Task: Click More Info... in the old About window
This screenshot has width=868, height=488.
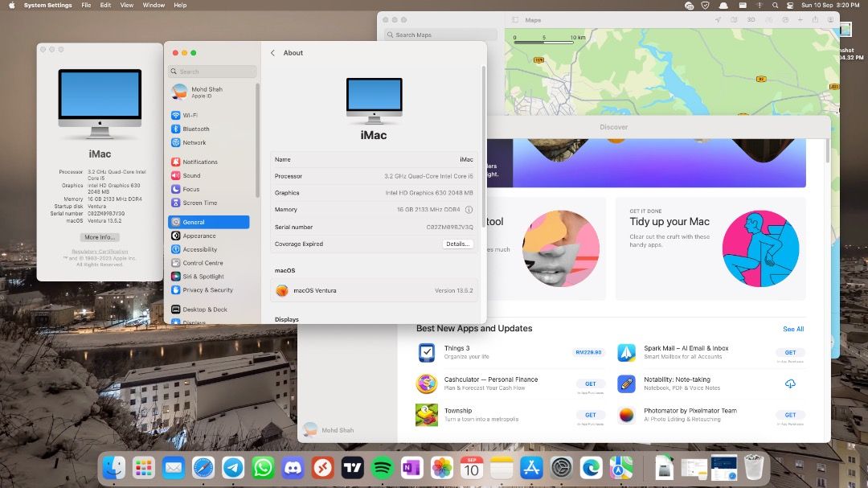Action: (x=100, y=237)
